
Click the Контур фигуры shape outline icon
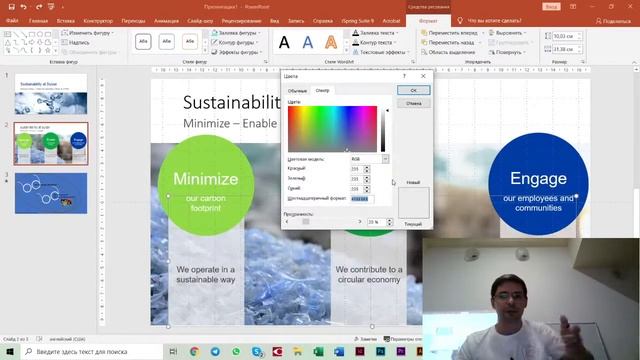pyautogui.click(x=215, y=42)
